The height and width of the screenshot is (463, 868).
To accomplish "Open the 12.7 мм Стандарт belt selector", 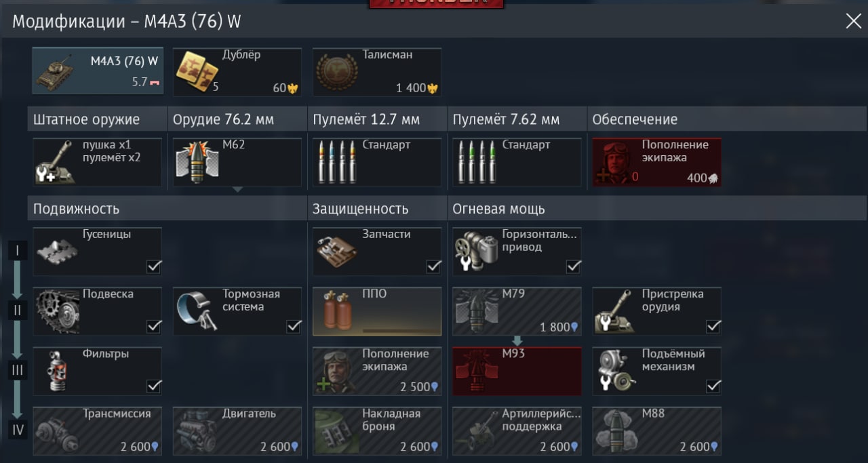I will tap(377, 163).
